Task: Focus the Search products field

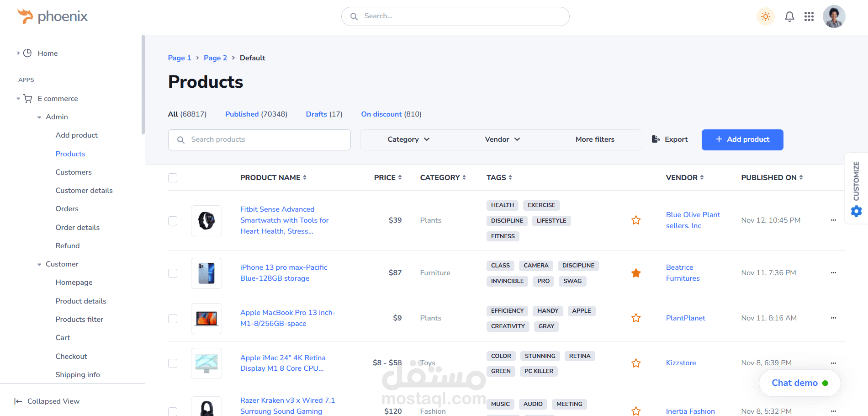Action: [259, 139]
